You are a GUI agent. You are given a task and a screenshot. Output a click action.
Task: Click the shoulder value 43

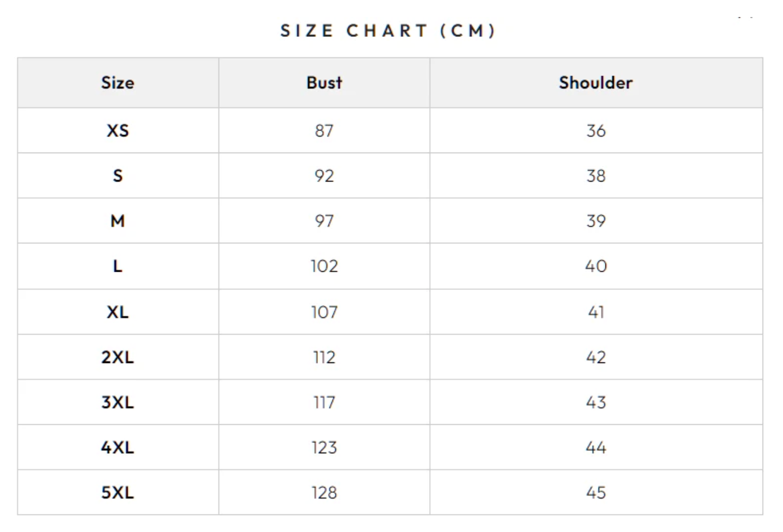point(596,402)
